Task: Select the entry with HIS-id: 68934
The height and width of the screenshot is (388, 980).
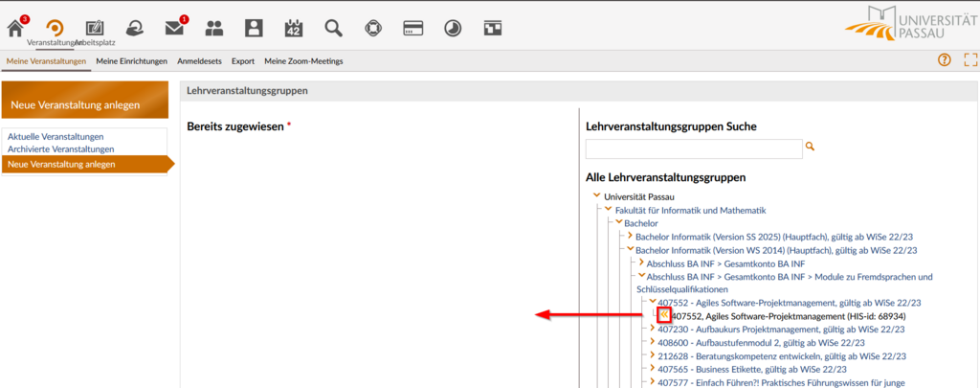Action: (x=789, y=316)
